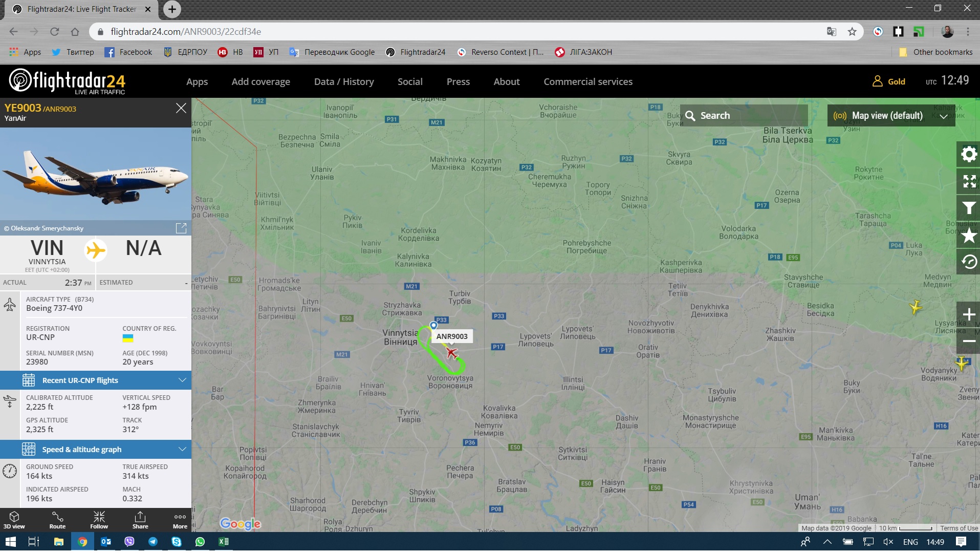The height and width of the screenshot is (553, 980).
Task: Show the flight Route
Action: click(x=57, y=520)
